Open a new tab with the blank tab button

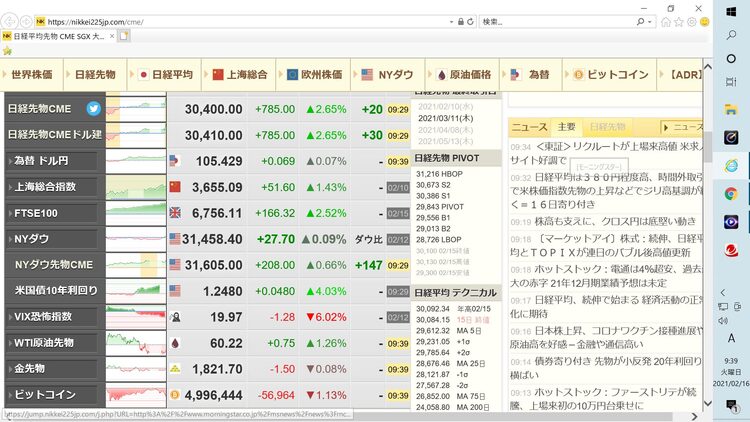pyautogui.click(x=124, y=36)
